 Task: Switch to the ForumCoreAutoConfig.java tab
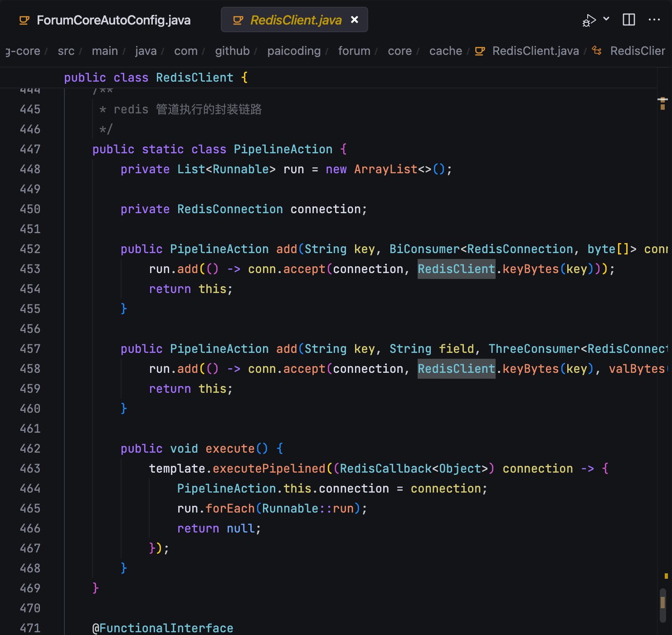(113, 20)
